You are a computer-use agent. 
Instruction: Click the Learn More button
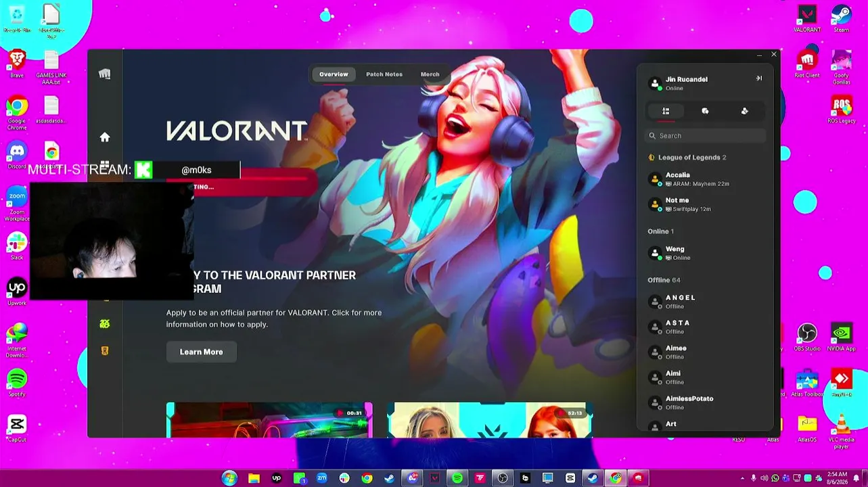[x=201, y=352]
